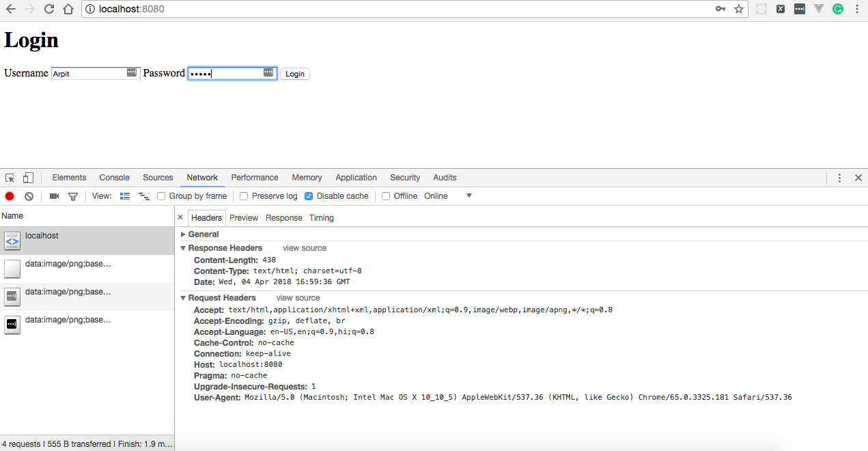868x451 pixels.
Task: Expand the General headers section
Action: pyautogui.click(x=183, y=234)
